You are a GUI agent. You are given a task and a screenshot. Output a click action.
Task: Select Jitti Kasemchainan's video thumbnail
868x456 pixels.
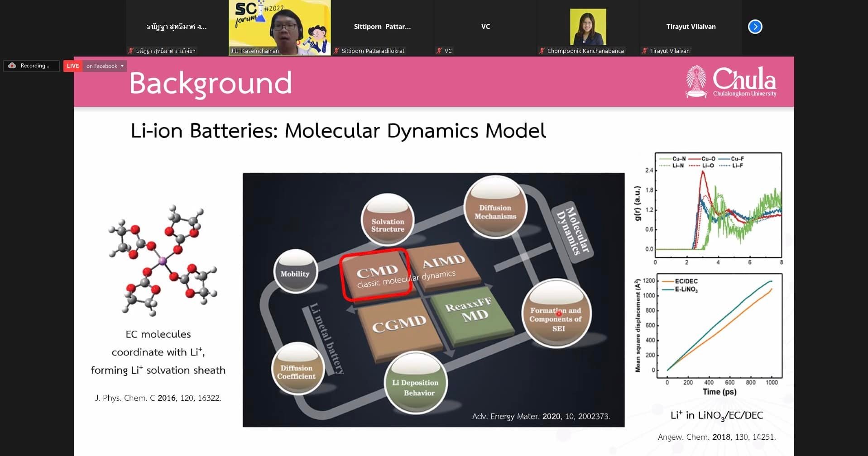coord(279,28)
